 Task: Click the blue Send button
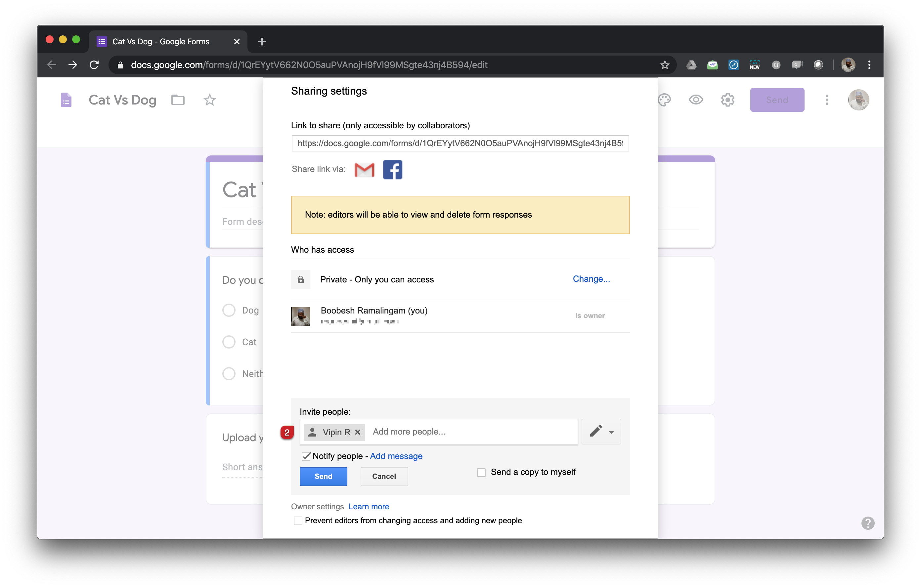click(x=323, y=476)
